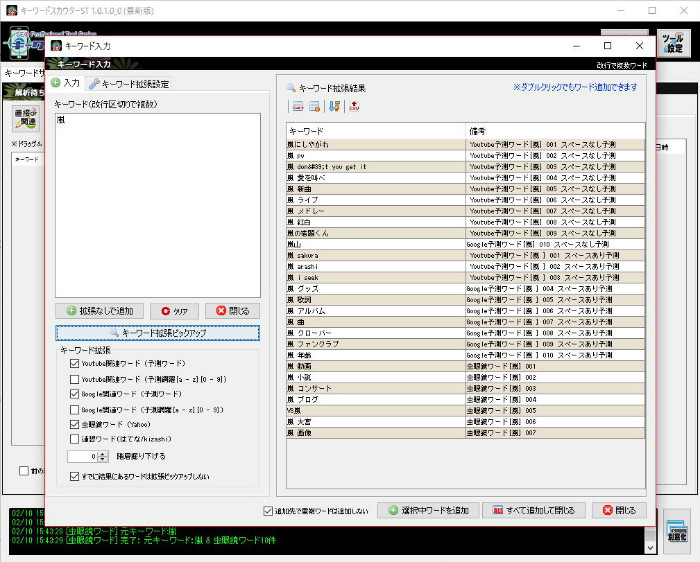Click the log panel scroll-down arrow

[650, 548]
